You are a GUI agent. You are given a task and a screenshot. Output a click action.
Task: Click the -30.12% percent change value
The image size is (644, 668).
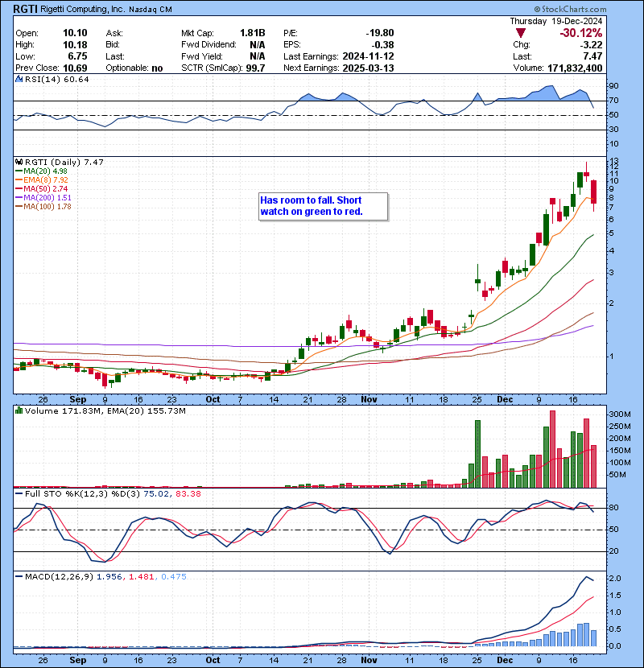point(581,33)
